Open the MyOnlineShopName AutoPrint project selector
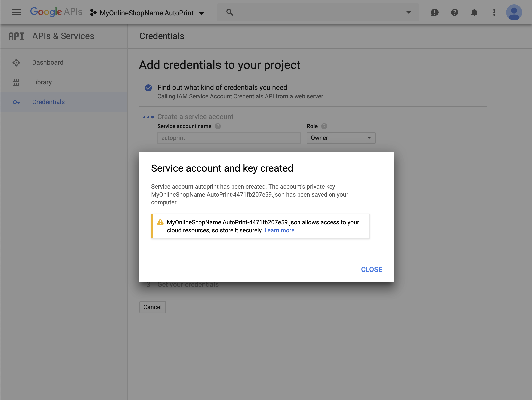Viewport: 532px width, 400px height. [147, 13]
